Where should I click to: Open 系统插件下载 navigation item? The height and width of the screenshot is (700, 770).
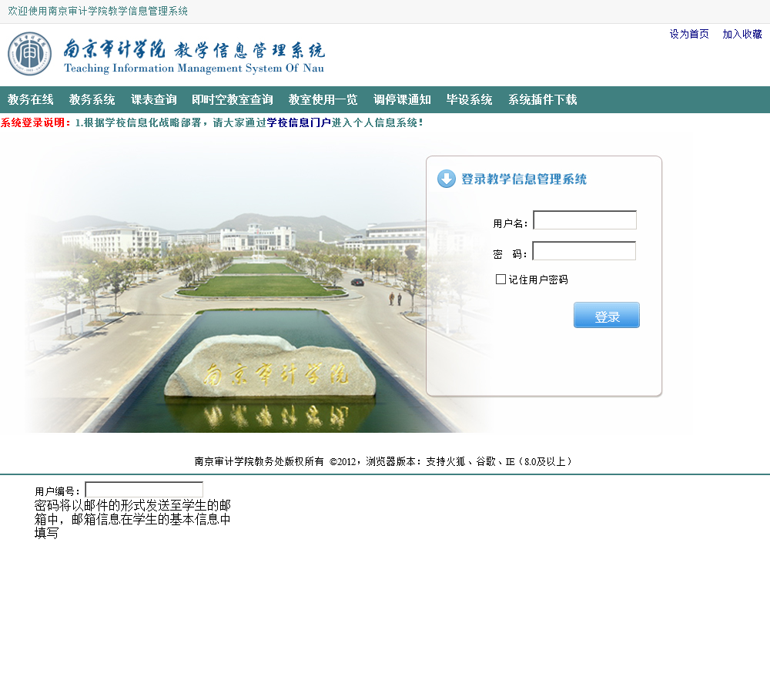coord(543,99)
